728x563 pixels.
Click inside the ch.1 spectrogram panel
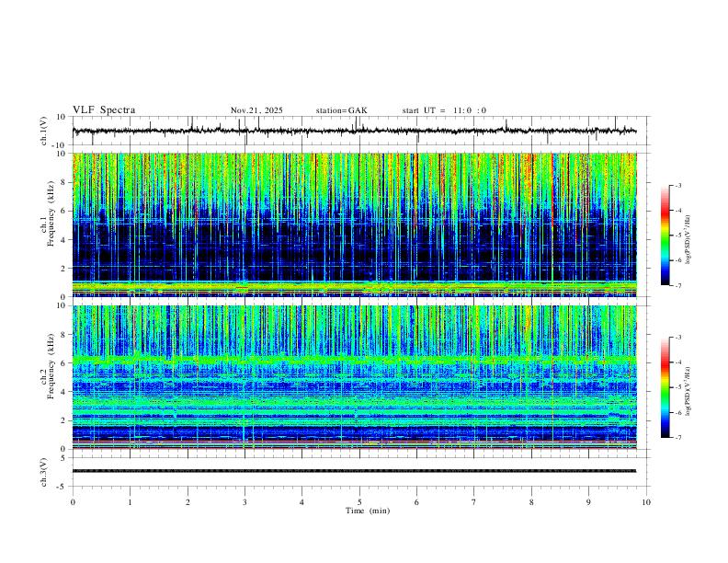click(x=354, y=224)
